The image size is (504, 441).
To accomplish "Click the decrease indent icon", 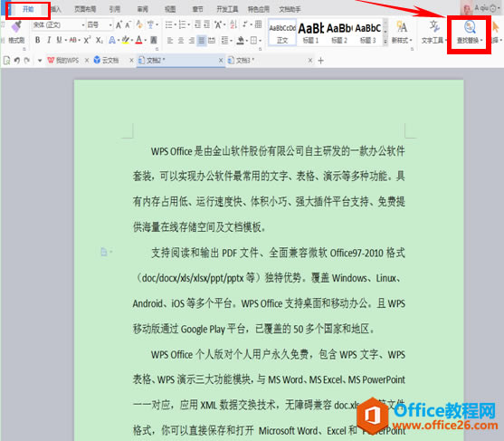I will 197,24.
